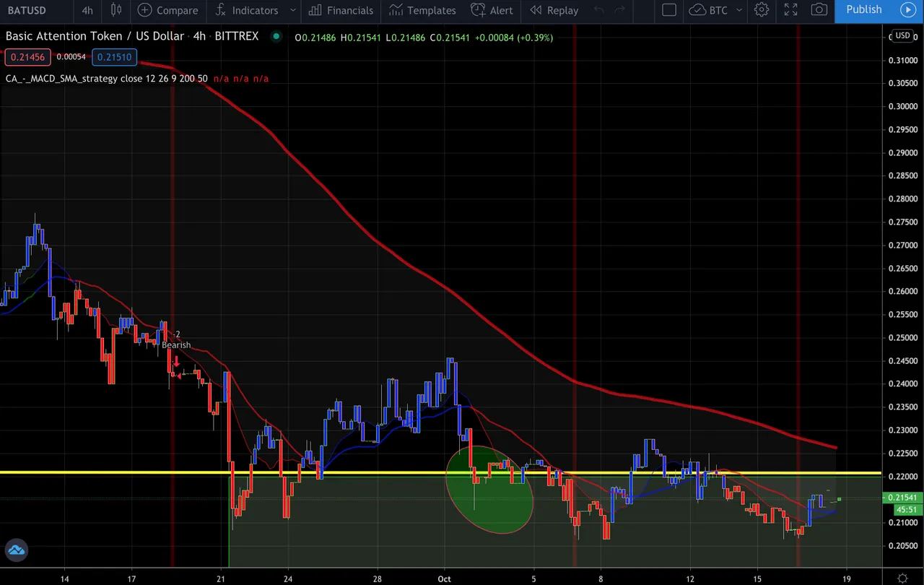
Task: Expand the indicators favorites dropdown arrow
Action: pyautogui.click(x=292, y=10)
